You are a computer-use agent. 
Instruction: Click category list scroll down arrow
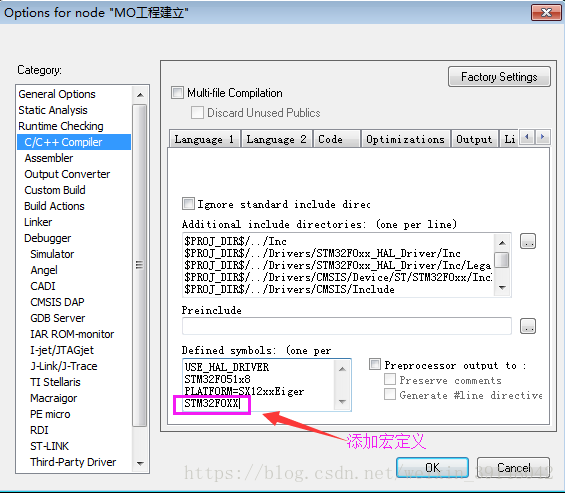(x=140, y=463)
